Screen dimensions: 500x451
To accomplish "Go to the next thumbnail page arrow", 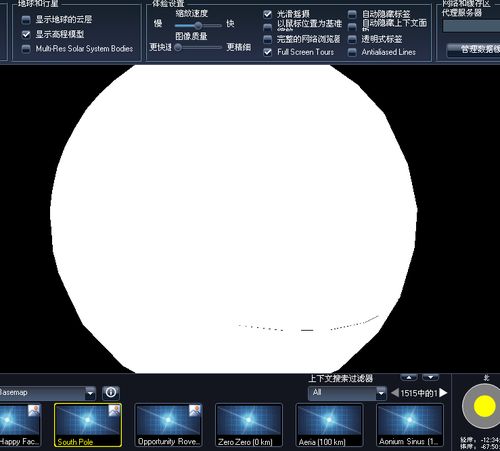I will click(x=443, y=393).
